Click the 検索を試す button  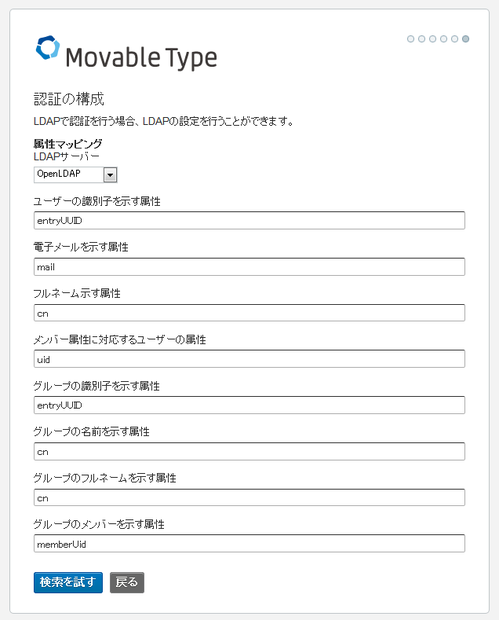(68, 582)
